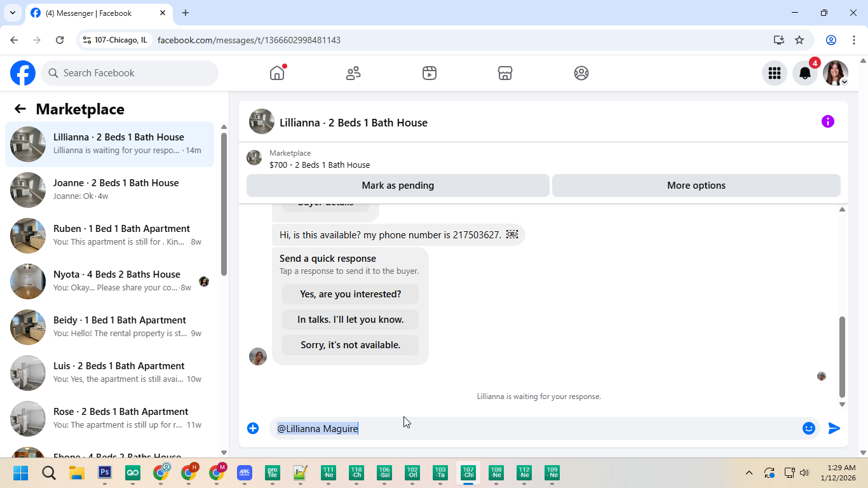
Task: Open a new browser tab
Action: click(186, 13)
